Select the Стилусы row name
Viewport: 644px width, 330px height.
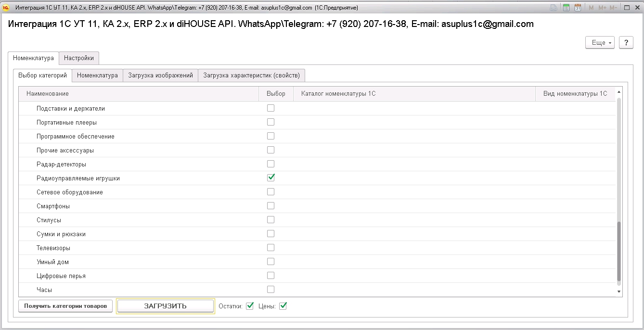coord(49,220)
